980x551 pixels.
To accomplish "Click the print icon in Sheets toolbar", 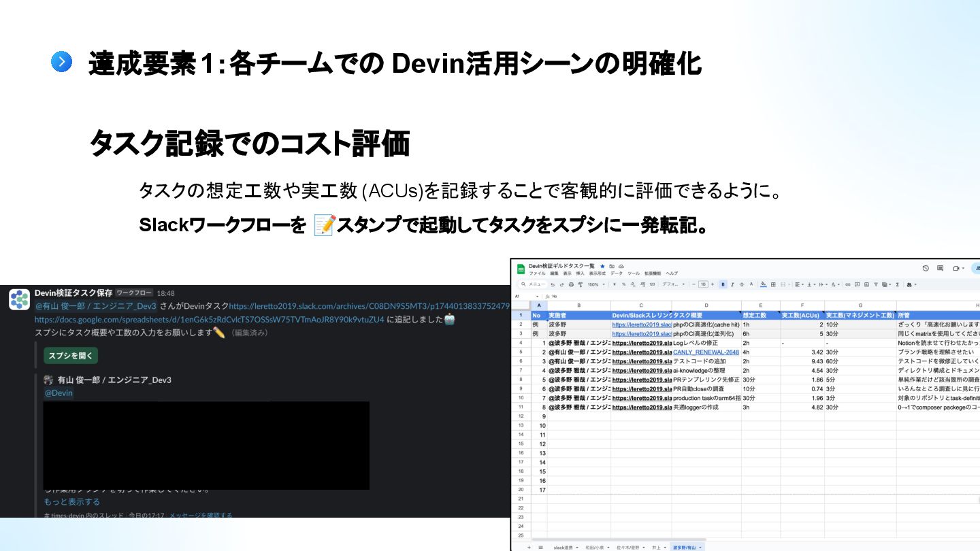I will [571, 284].
